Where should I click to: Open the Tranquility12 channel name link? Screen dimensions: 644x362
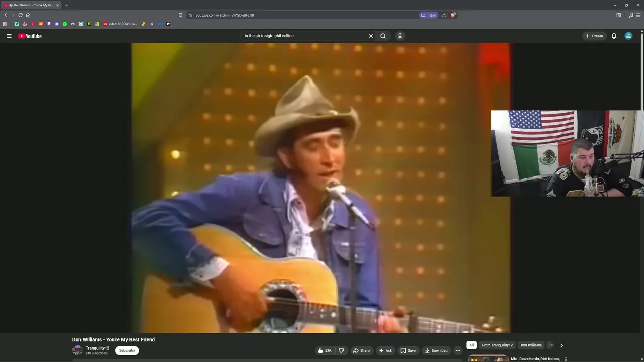coord(97,348)
